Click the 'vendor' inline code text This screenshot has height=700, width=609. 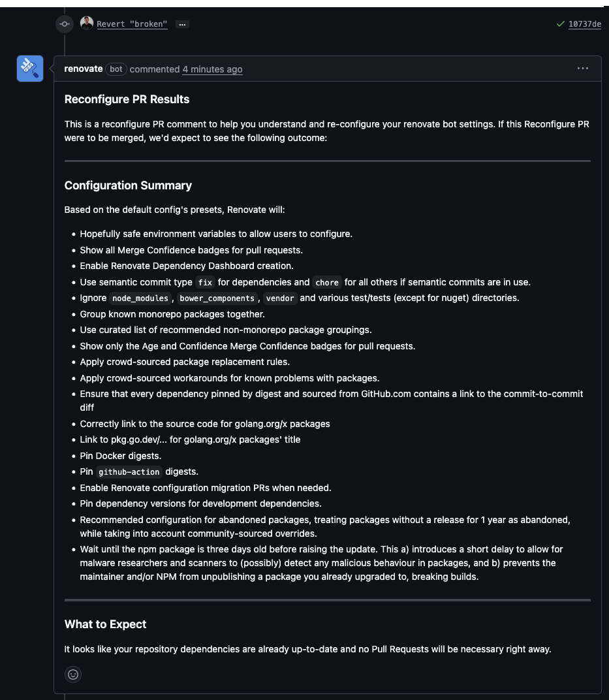click(x=280, y=298)
